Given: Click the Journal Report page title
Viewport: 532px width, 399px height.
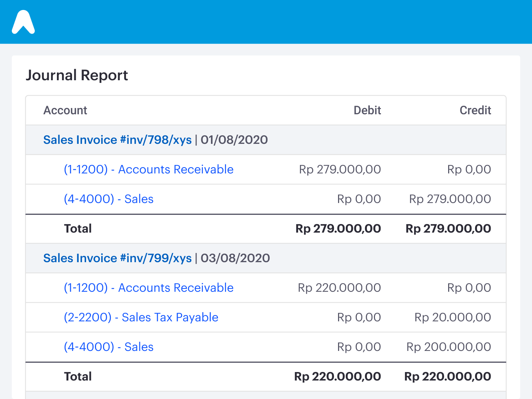Looking at the screenshot, I should tap(77, 75).
